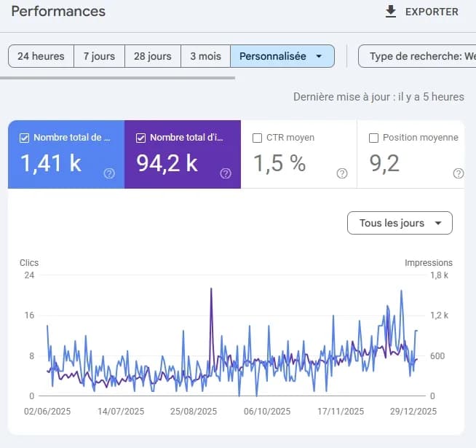Select the 24 heures range tab
This screenshot has height=448, width=476.
click(x=41, y=56)
